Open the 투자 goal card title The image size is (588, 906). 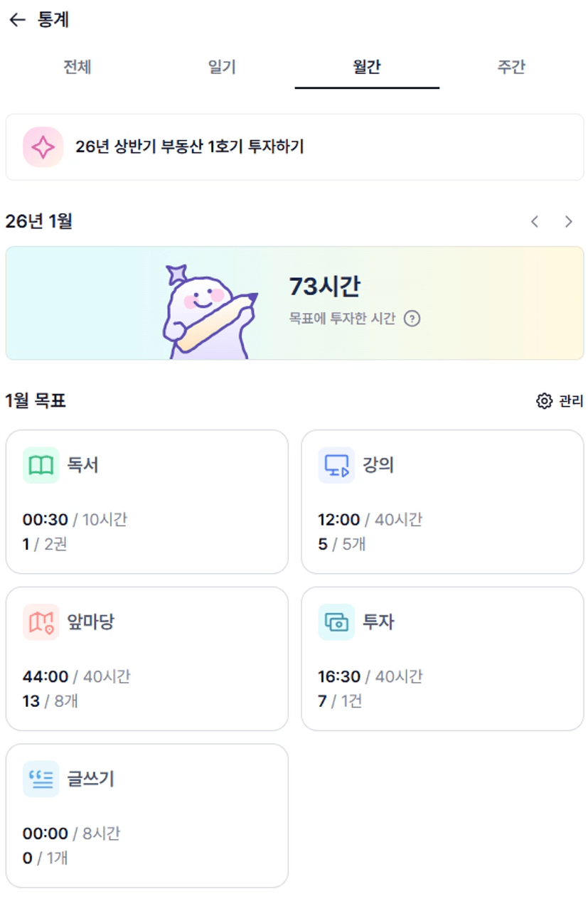378,622
